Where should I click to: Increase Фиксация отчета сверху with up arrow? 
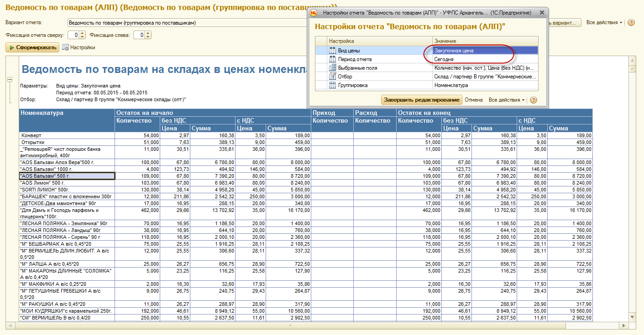(x=82, y=33)
